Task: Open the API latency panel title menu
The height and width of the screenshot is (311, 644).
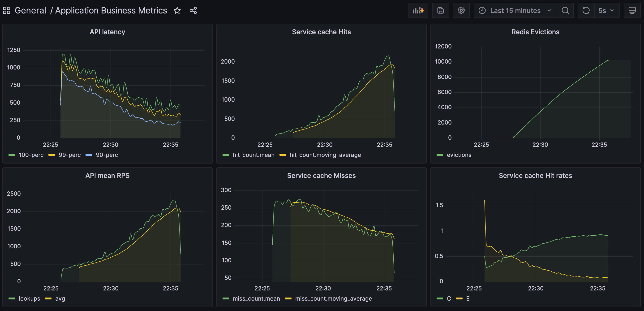Action: point(107,32)
